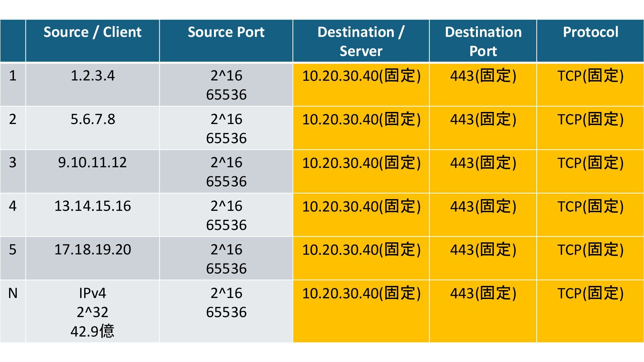Screen dimensions: 644x362
Task: Select the Source Port header cell
Action: (x=226, y=41)
